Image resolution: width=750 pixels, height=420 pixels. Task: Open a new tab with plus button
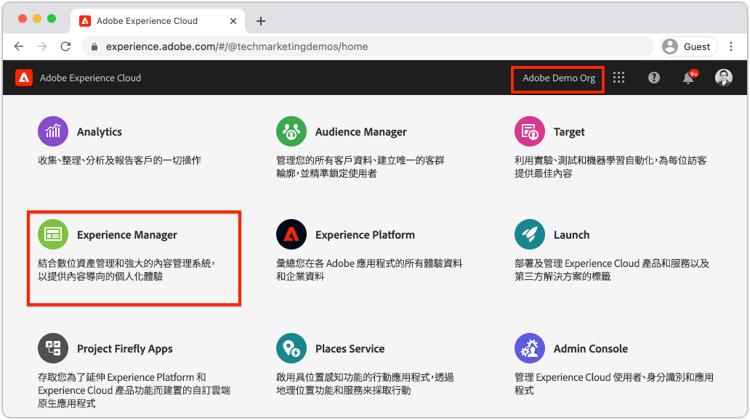pyautogui.click(x=261, y=21)
